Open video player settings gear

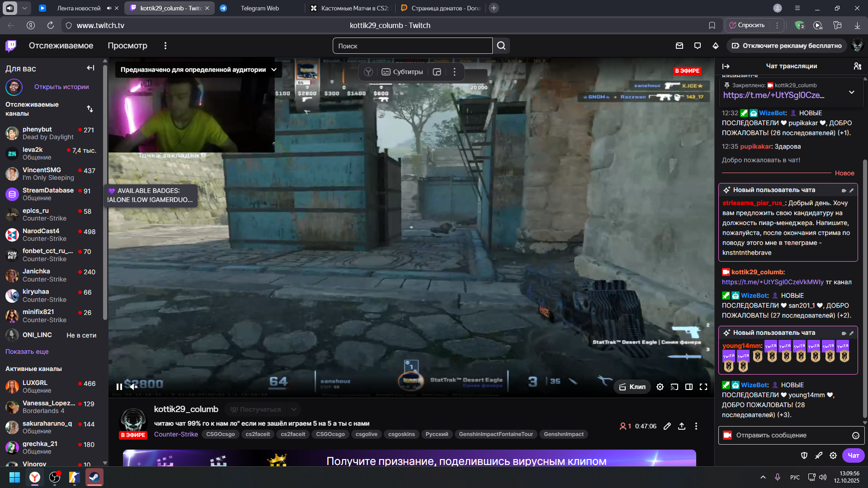(x=660, y=387)
